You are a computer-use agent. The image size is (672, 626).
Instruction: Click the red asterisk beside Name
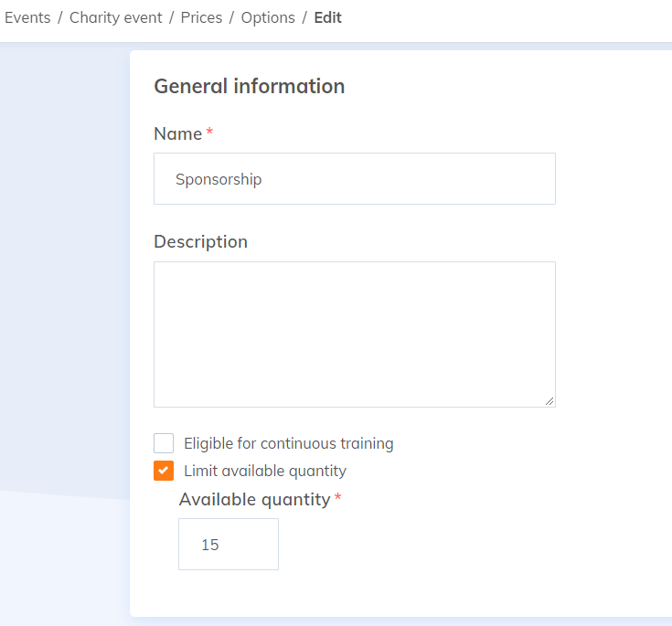tap(209, 133)
